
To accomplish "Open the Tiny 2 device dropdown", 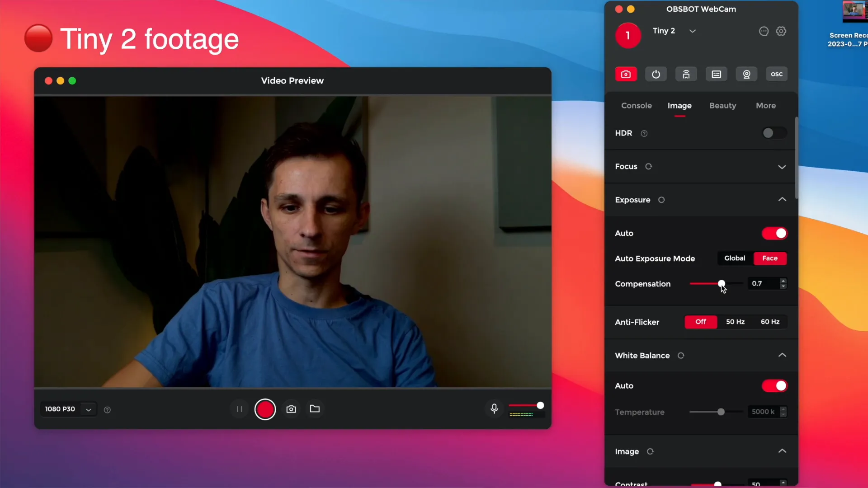I will [x=692, y=31].
